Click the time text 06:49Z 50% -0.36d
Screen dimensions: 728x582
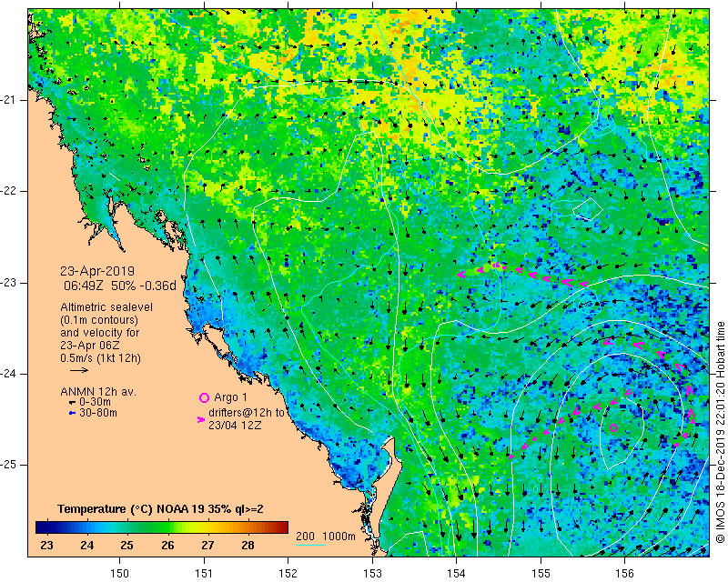click(120, 286)
